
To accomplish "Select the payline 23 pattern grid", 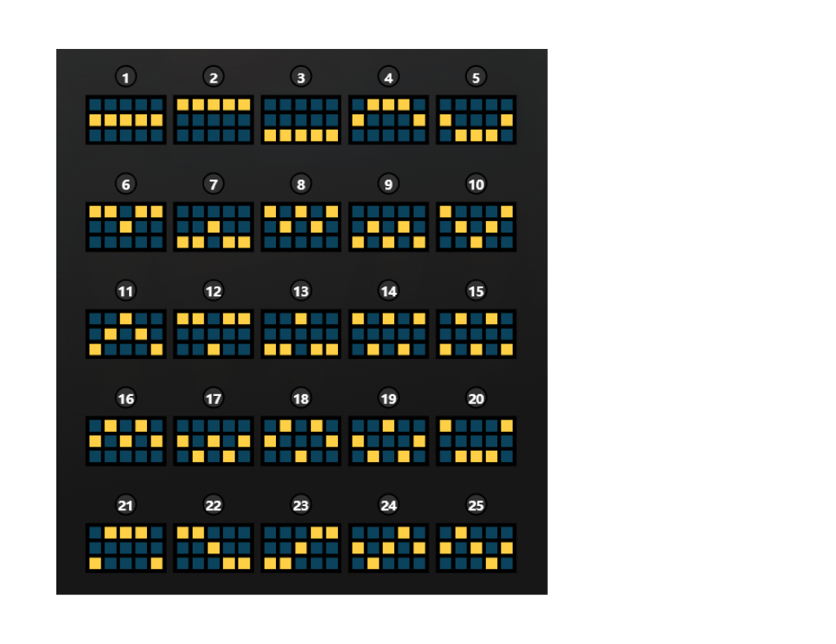I will pos(300,547).
